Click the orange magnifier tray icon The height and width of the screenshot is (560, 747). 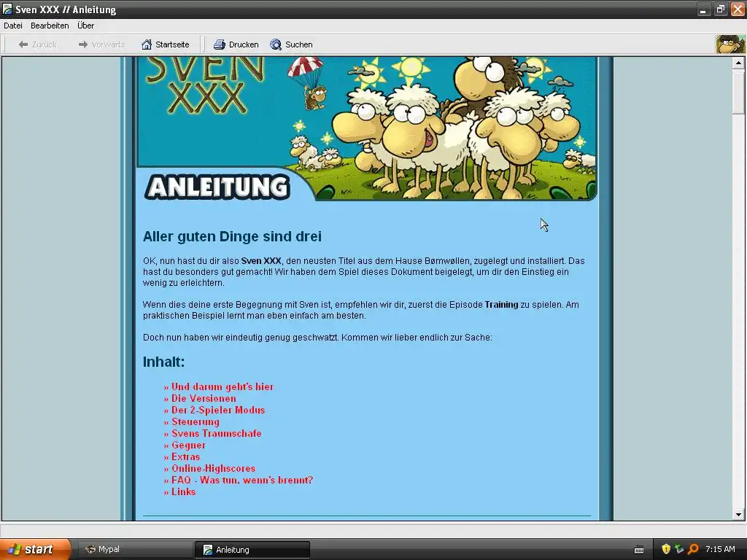point(693,549)
